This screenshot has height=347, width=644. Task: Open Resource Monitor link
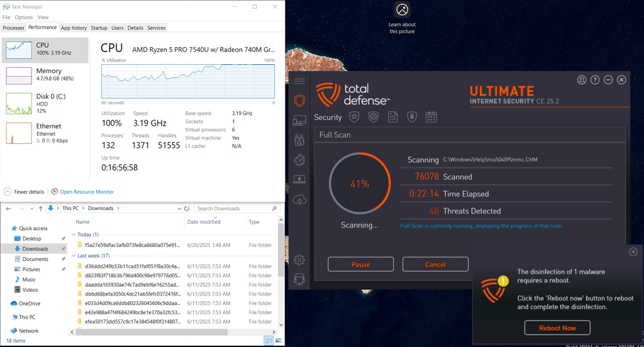pyautogui.click(x=87, y=192)
